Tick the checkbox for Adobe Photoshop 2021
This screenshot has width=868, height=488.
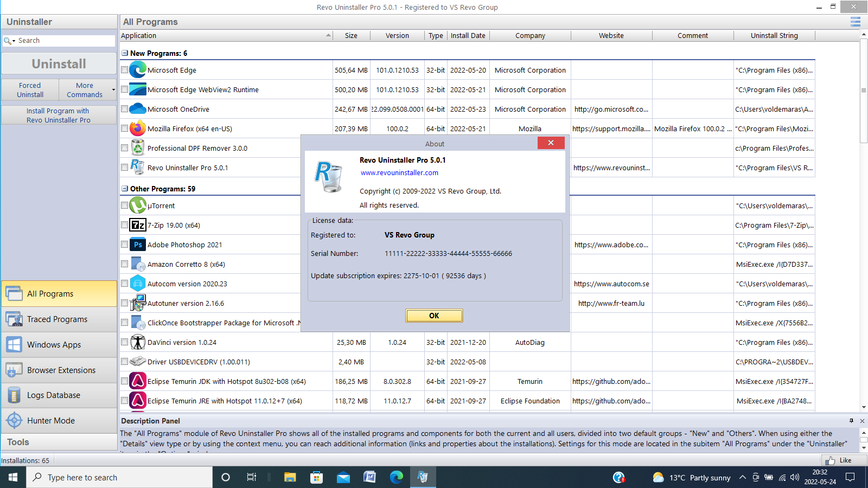[124, 245]
